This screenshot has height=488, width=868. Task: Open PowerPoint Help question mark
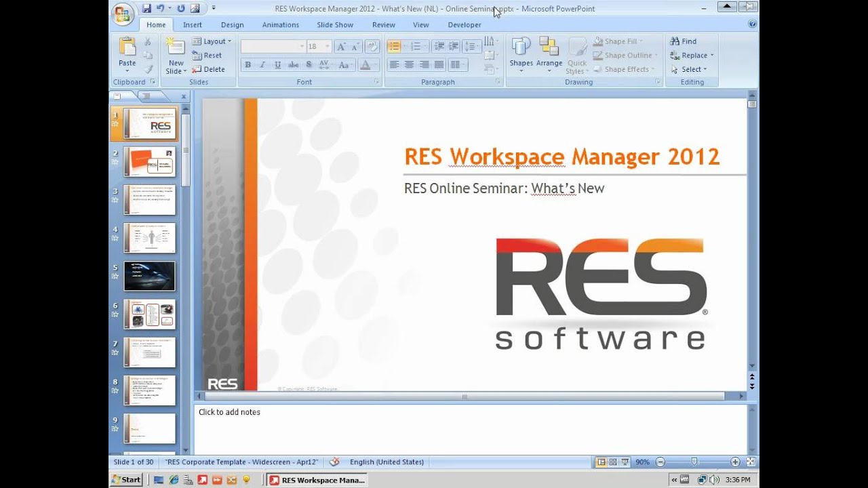[x=752, y=24]
